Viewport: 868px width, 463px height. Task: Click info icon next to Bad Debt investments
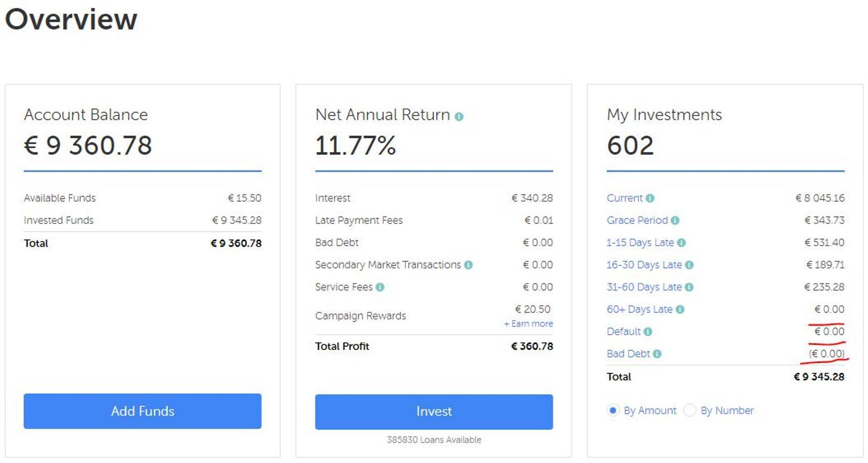657,354
